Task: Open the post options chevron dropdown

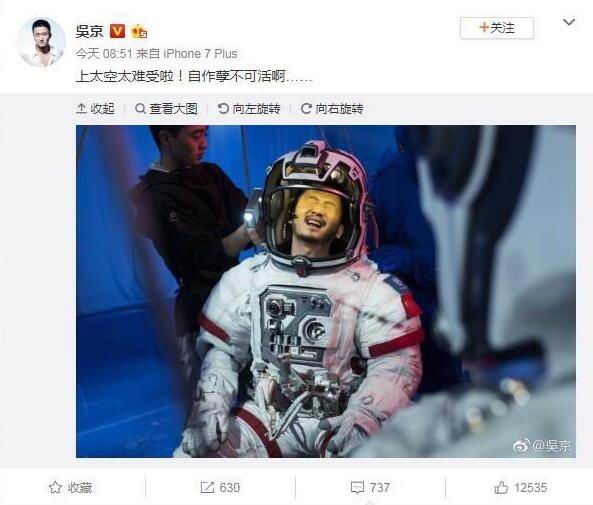Action: [x=569, y=22]
